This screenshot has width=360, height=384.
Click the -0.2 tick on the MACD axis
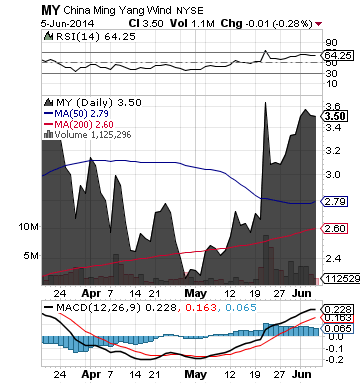[335, 359]
